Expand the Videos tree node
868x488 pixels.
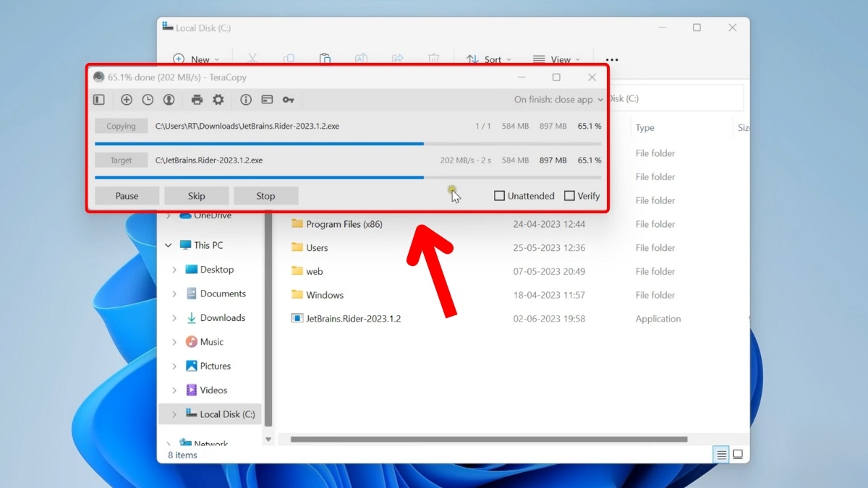pos(174,390)
